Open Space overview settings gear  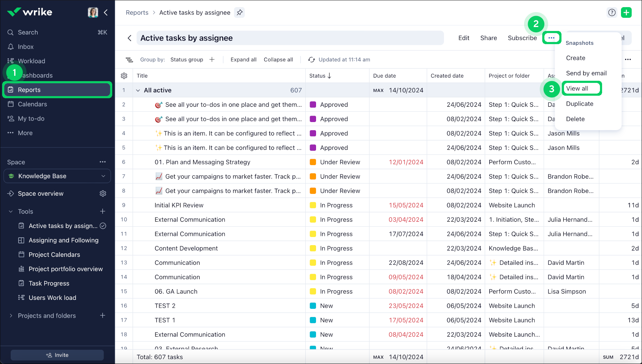[x=103, y=194]
